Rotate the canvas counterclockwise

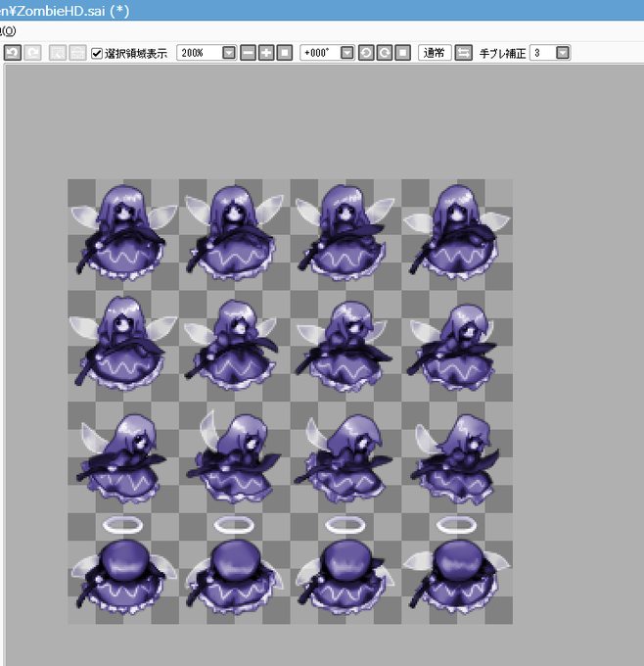click(366, 53)
